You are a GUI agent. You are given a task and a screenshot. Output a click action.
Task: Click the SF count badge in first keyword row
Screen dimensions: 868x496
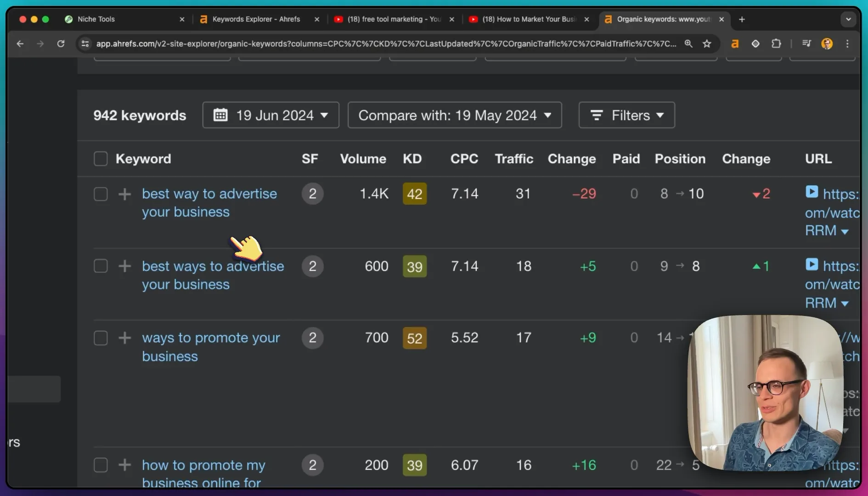313,194
